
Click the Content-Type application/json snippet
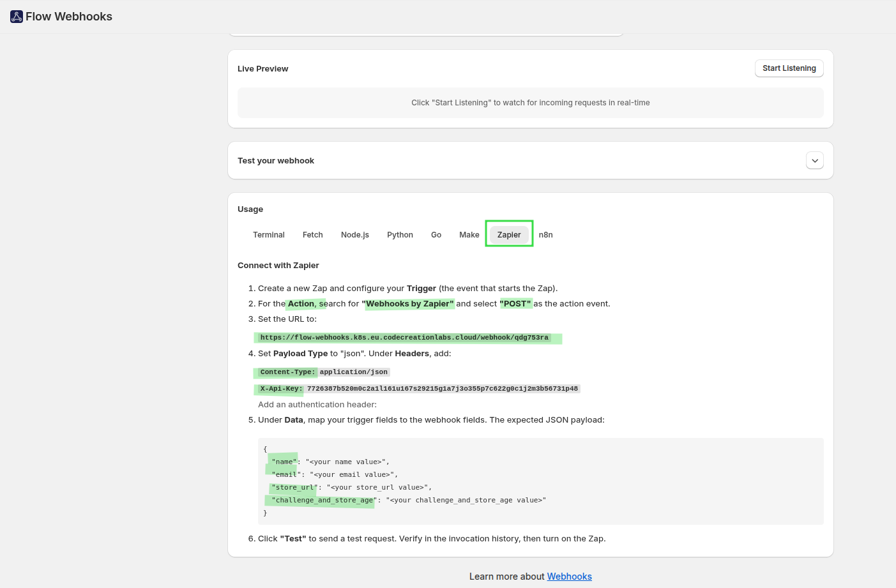[353, 372]
